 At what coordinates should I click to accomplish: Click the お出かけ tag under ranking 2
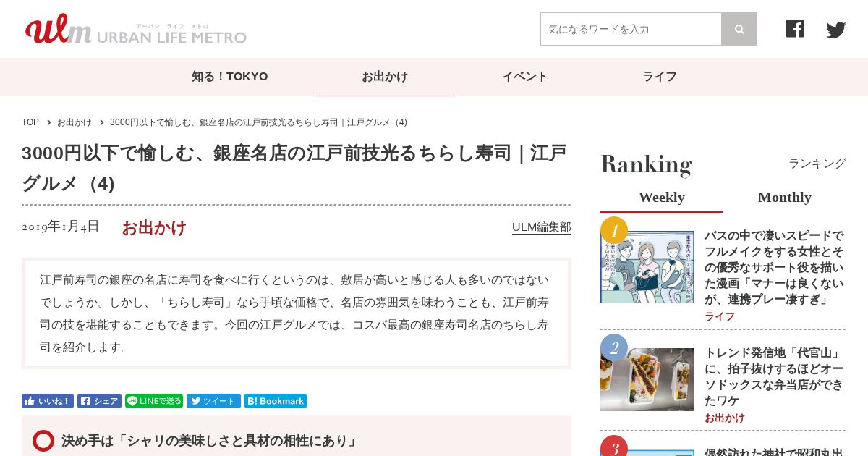725,418
